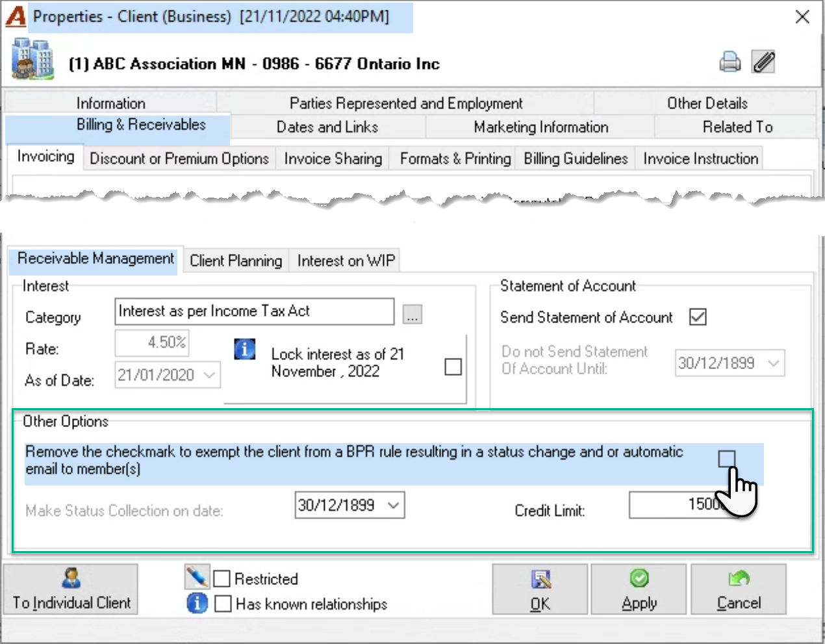Screen dimensions: 825x644
Task: Open attachments with the paperclip icon
Action: tap(763, 62)
